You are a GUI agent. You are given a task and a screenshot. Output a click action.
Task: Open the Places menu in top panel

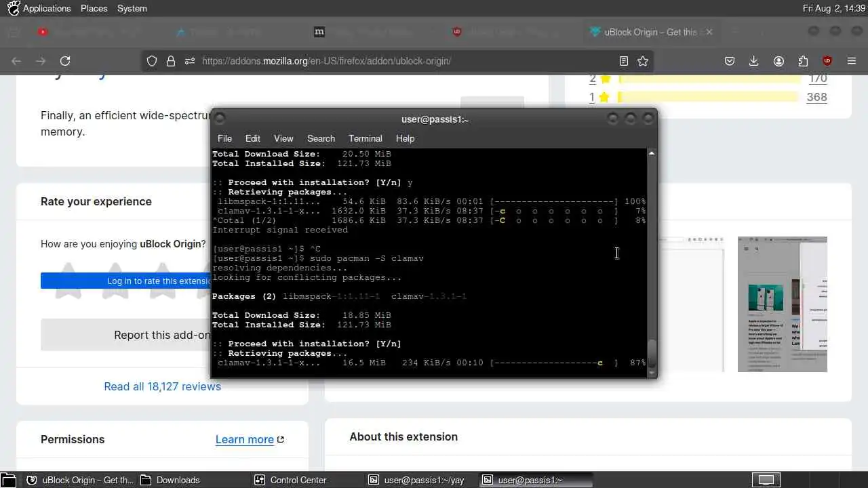pyautogui.click(x=94, y=8)
